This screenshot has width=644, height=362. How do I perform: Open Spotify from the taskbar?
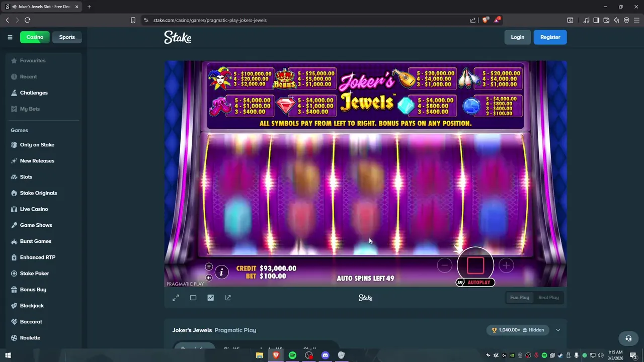(x=292, y=355)
